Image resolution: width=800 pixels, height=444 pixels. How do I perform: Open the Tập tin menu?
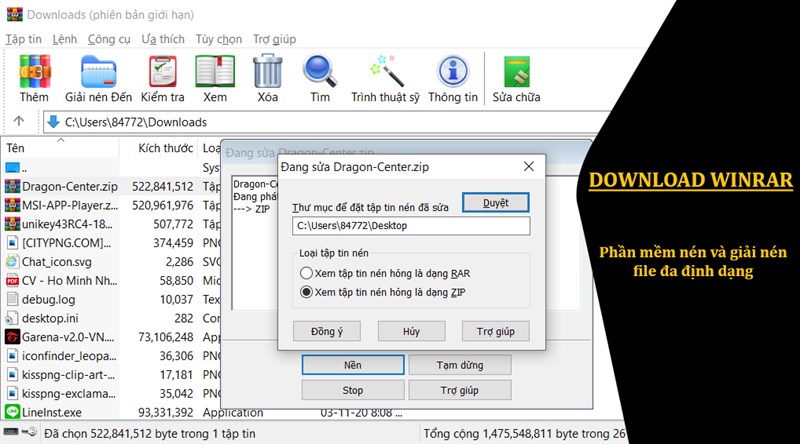pyautogui.click(x=23, y=39)
